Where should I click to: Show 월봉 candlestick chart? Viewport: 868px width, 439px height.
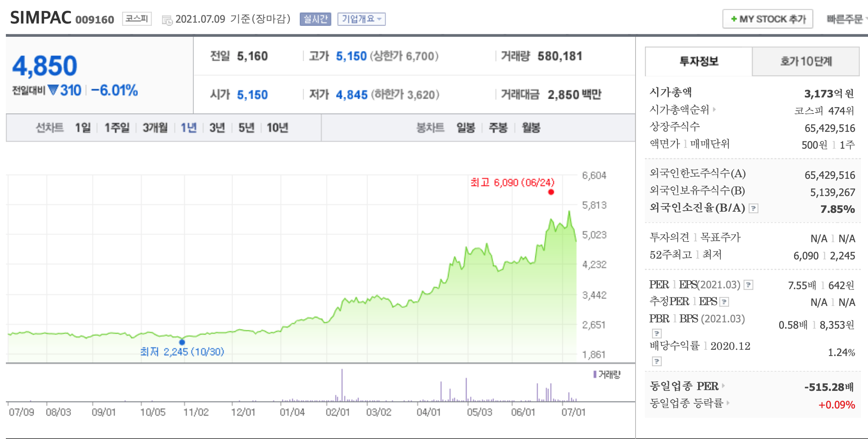click(x=531, y=128)
